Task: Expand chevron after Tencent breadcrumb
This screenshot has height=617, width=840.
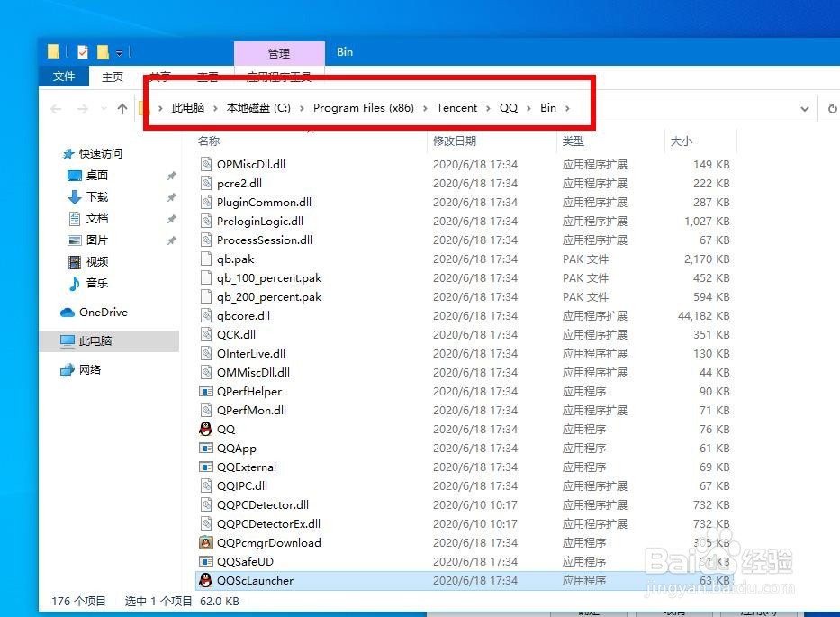Action: click(x=489, y=109)
